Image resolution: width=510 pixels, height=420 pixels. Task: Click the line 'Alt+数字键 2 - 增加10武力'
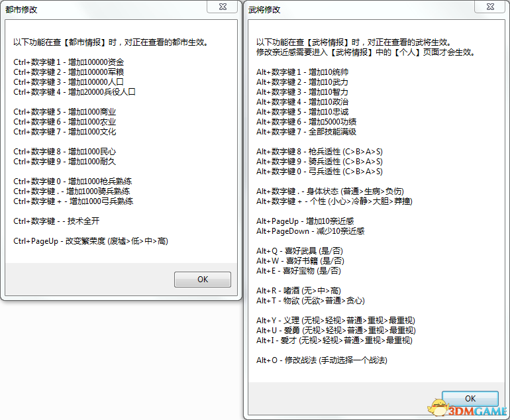pos(303,82)
